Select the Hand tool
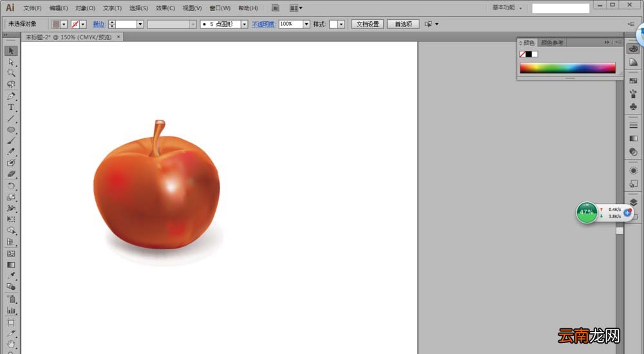This screenshot has width=644, height=354. [x=11, y=344]
